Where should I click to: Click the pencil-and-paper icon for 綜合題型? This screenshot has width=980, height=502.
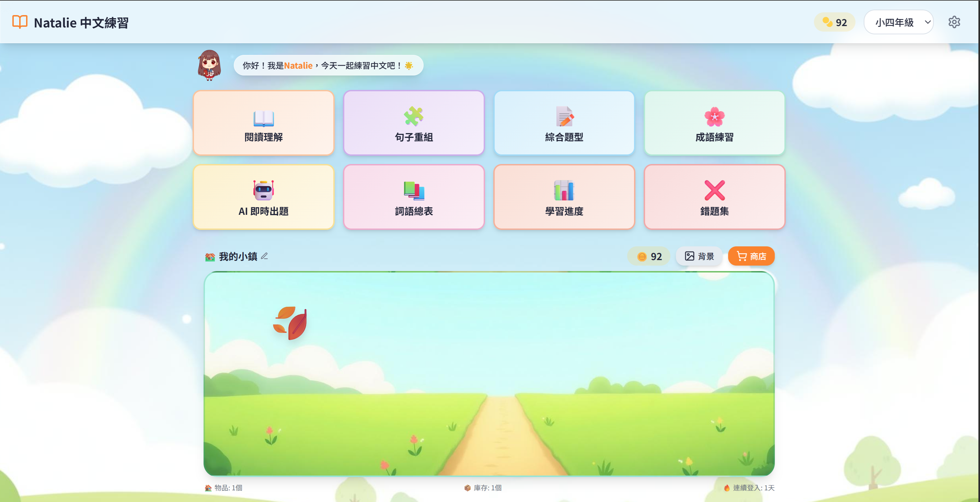[x=564, y=117]
